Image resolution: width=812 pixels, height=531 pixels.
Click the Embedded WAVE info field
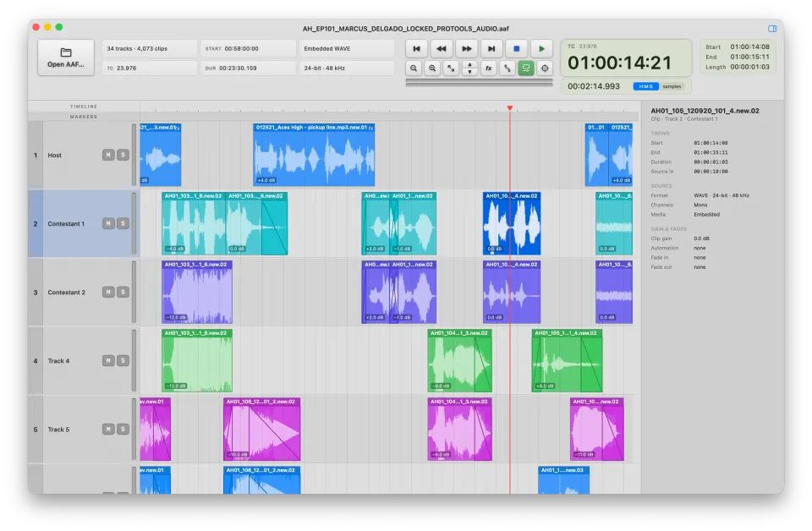(347, 49)
